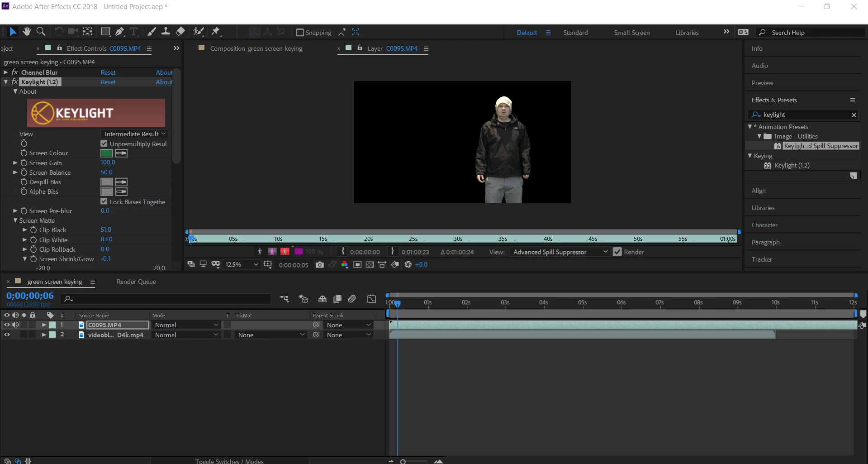Reset the Channel Blur effect
Image resolution: width=868 pixels, height=464 pixels.
pyautogui.click(x=108, y=72)
